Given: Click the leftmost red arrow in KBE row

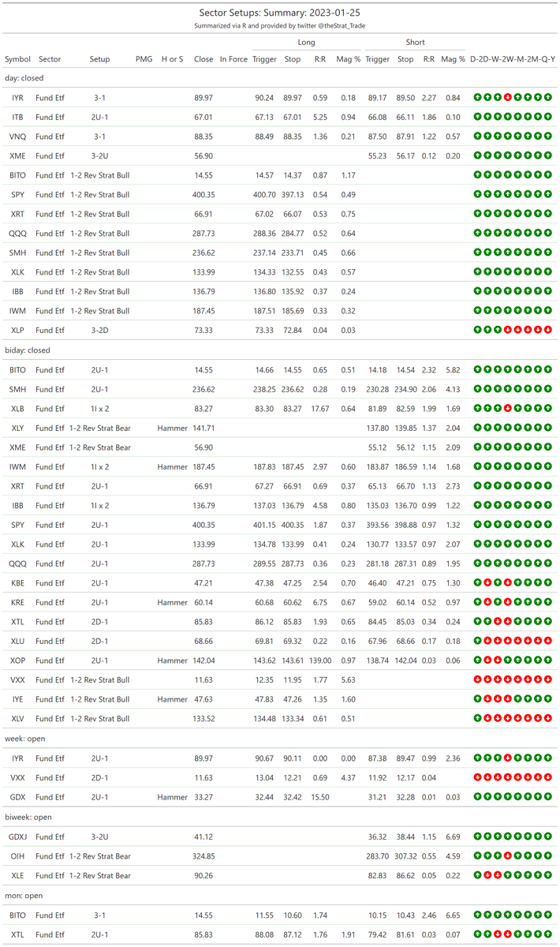Looking at the screenshot, I should click(x=487, y=582).
